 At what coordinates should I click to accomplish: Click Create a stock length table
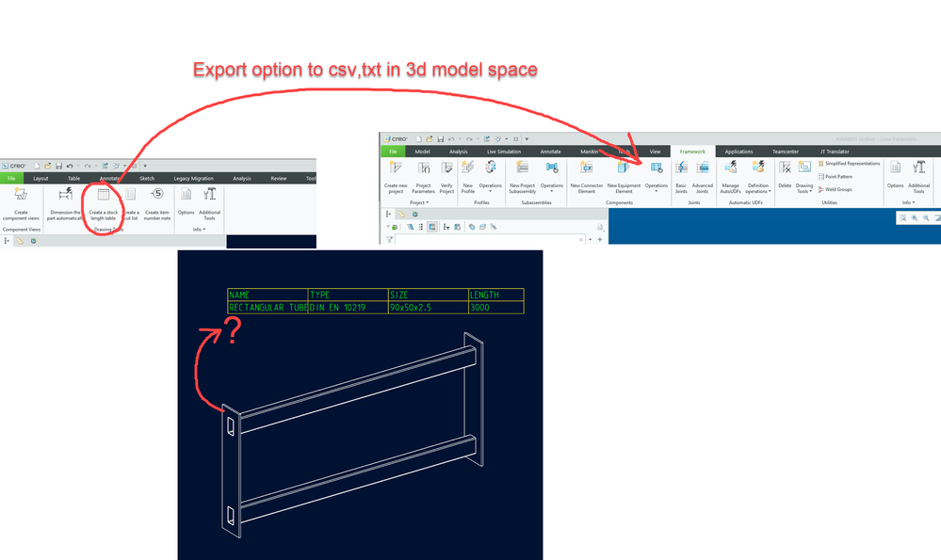(104, 204)
